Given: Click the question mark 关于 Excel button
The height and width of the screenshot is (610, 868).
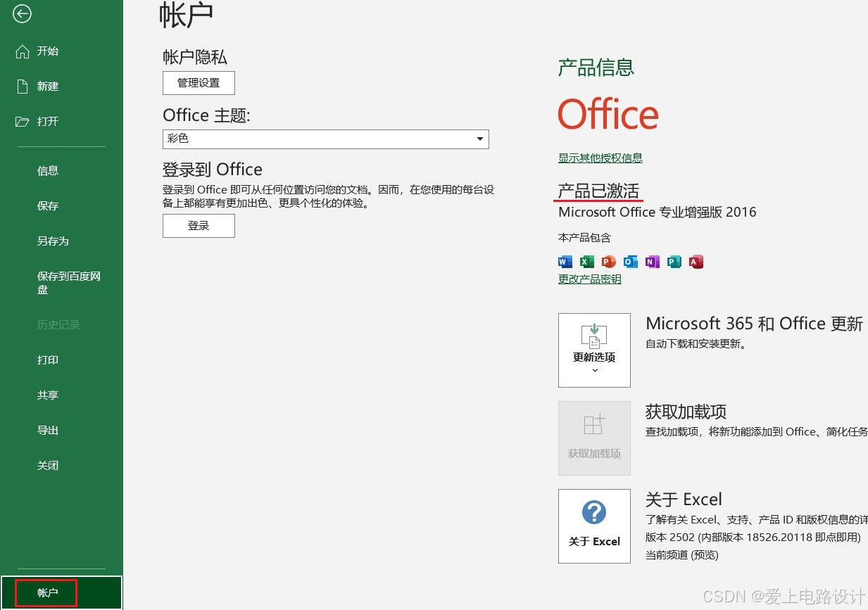Looking at the screenshot, I should pos(594,526).
